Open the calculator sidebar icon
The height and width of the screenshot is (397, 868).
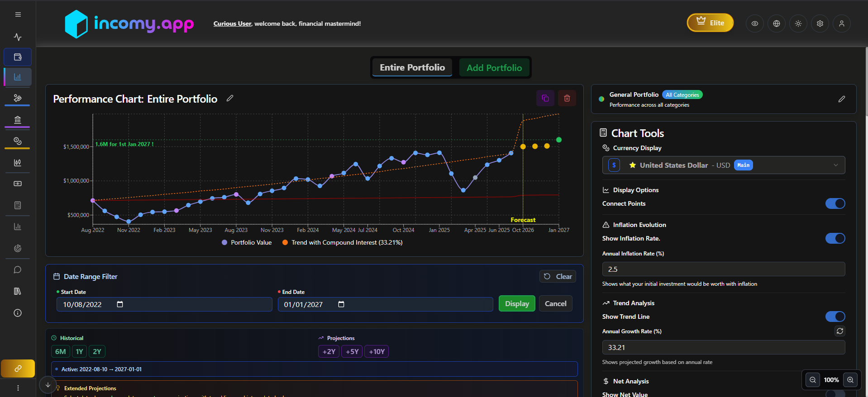point(18,205)
